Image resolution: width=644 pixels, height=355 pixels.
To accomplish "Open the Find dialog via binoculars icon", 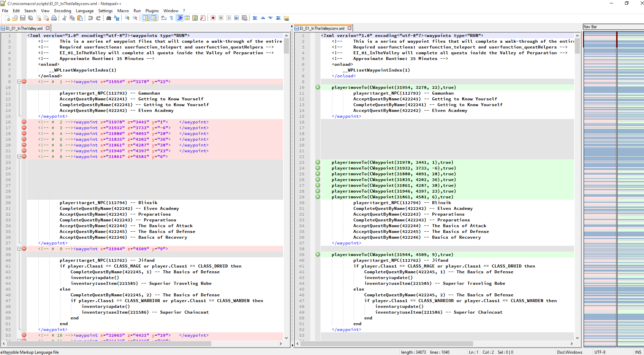I will (109, 18).
